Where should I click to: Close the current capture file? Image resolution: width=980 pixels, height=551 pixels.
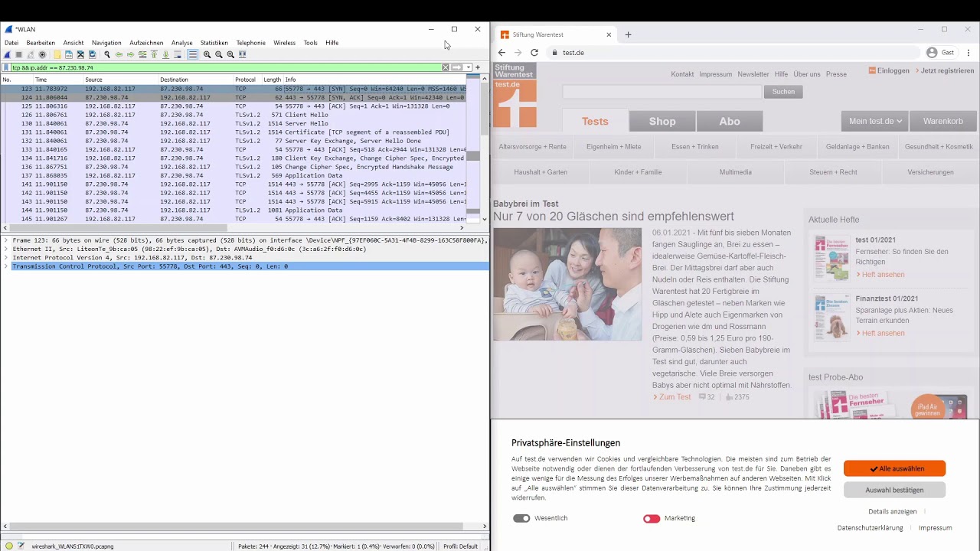click(80, 54)
